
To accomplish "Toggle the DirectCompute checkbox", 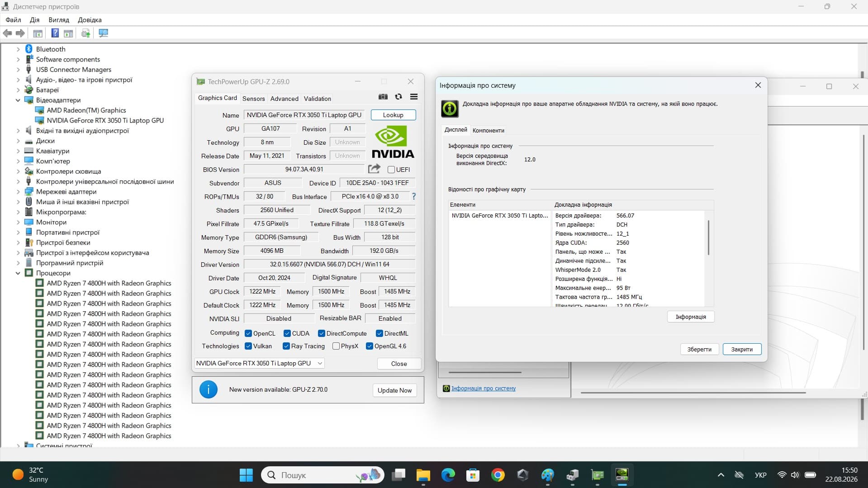I will 321,333.
